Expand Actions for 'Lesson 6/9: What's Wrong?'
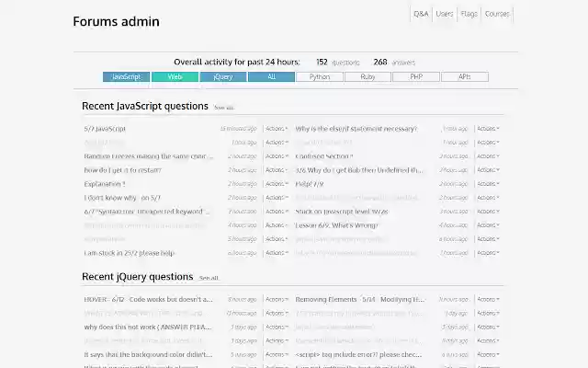588x368 pixels. tap(488, 225)
